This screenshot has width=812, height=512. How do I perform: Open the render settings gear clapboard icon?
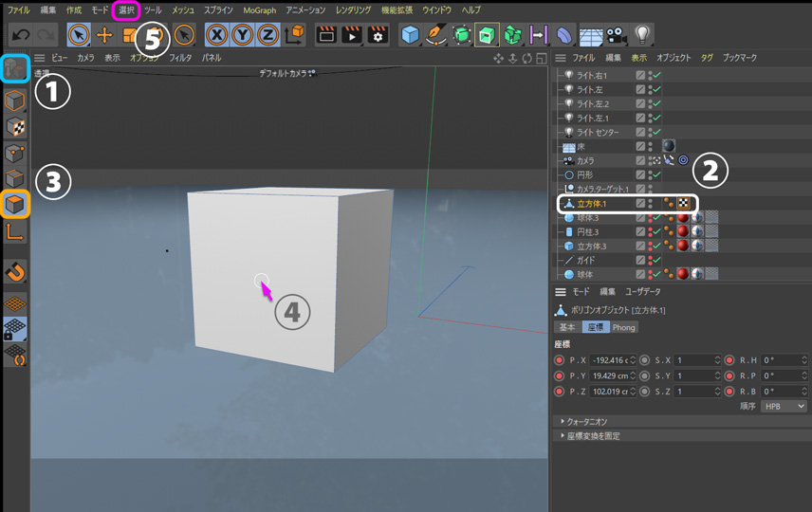coord(378,35)
